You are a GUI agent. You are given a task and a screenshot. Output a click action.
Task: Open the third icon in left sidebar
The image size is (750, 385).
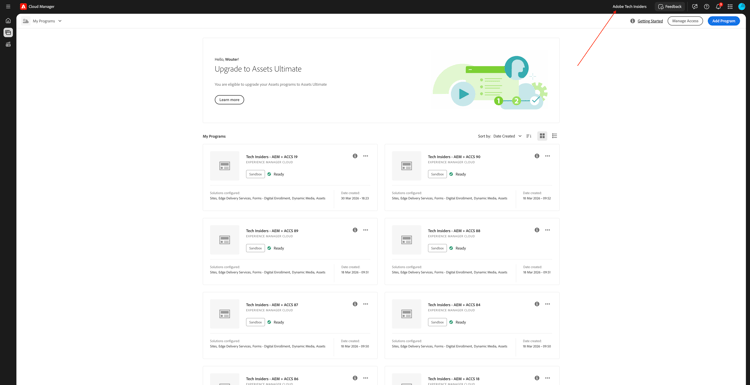(x=8, y=44)
